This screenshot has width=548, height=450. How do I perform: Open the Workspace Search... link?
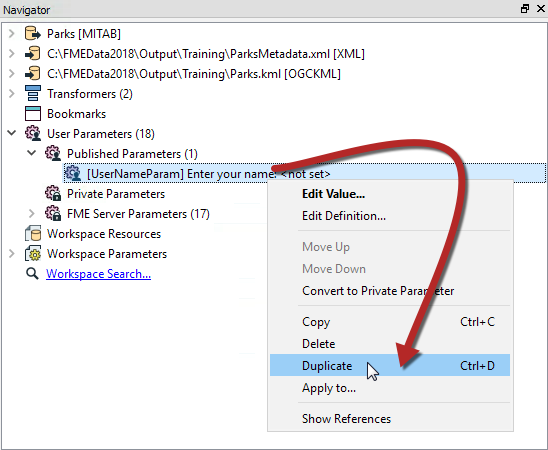point(99,274)
